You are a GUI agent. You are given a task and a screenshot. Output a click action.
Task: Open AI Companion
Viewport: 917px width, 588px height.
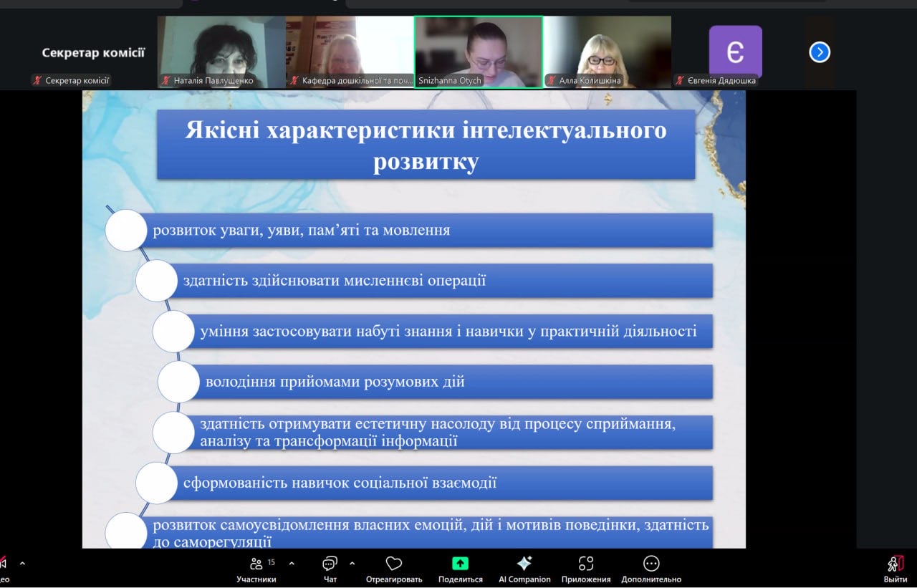[x=524, y=564]
